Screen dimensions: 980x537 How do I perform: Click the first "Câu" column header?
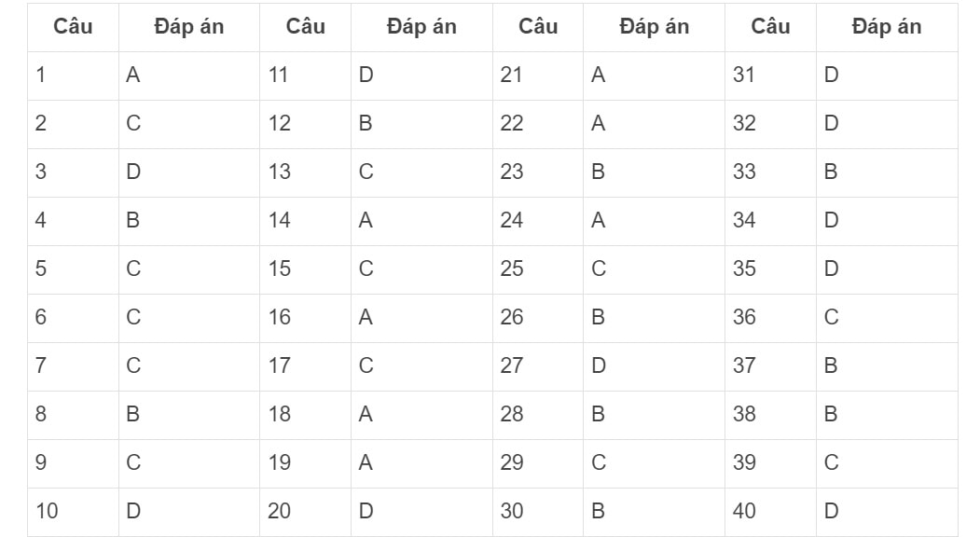pyautogui.click(x=73, y=27)
